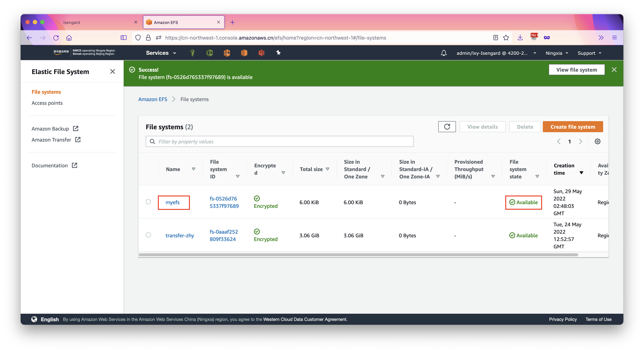The image size is (644, 352).
Task: Open notifications bell icon
Action: [443, 53]
